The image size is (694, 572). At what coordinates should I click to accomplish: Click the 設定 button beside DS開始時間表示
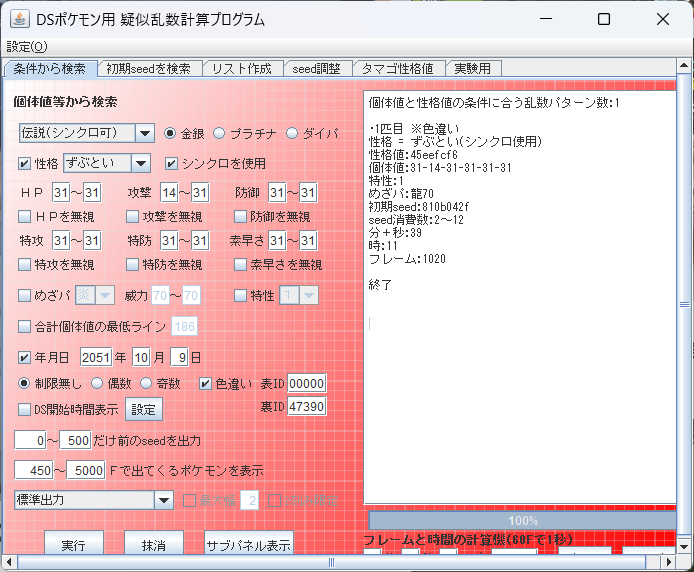144,410
